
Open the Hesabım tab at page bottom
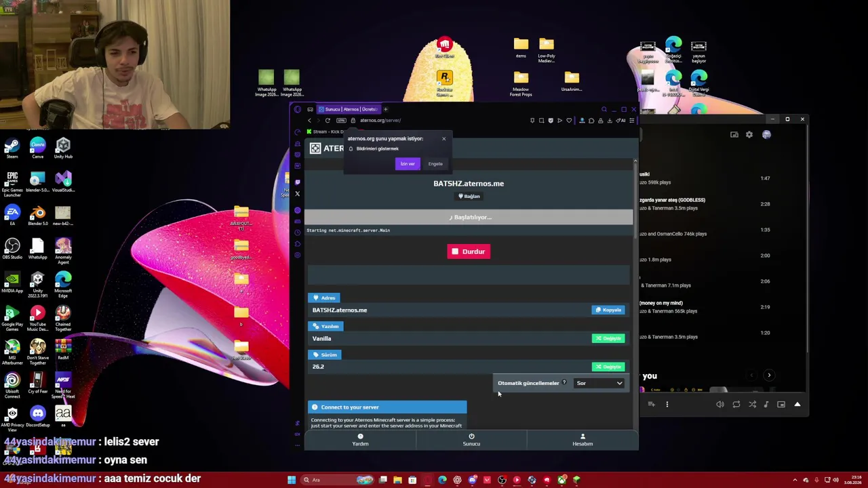tap(583, 440)
